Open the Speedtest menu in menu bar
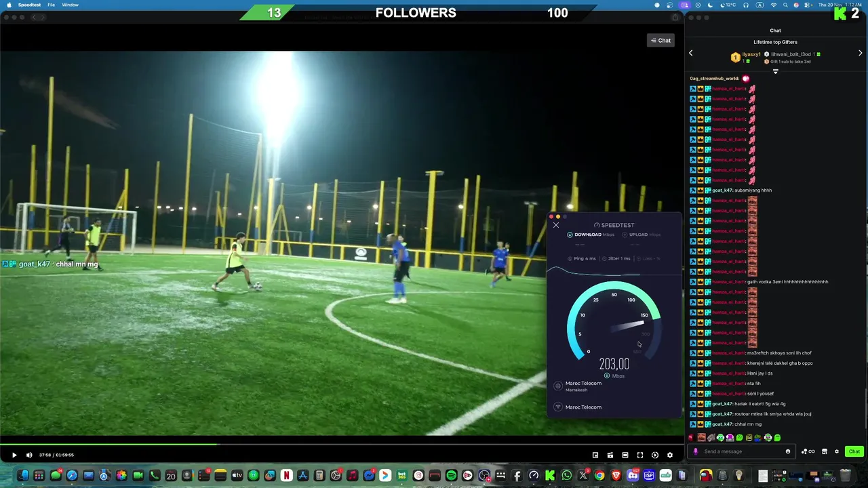Screen dimensions: 868x488 [29, 5]
